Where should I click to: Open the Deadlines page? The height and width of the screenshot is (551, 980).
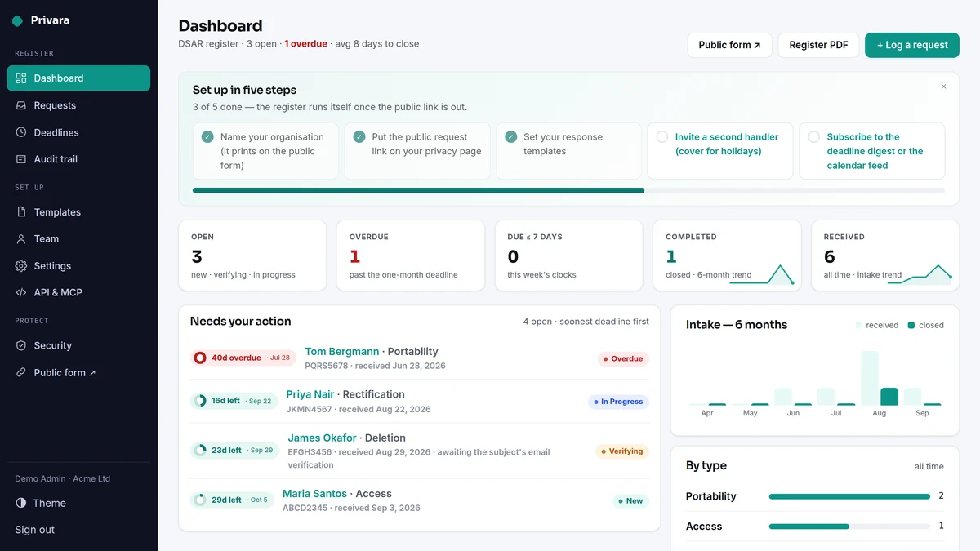(78, 132)
